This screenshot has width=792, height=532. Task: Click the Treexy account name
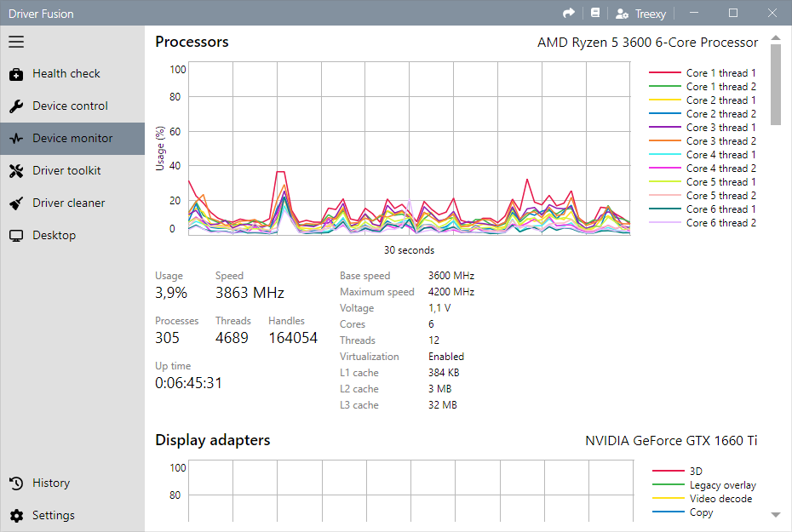pyautogui.click(x=651, y=14)
